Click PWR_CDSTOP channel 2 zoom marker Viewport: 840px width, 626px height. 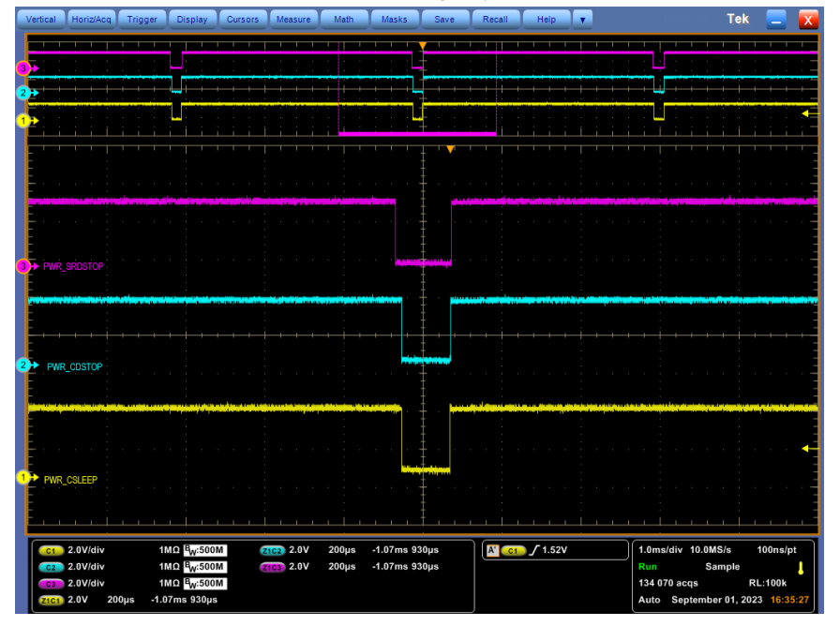coord(23,365)
